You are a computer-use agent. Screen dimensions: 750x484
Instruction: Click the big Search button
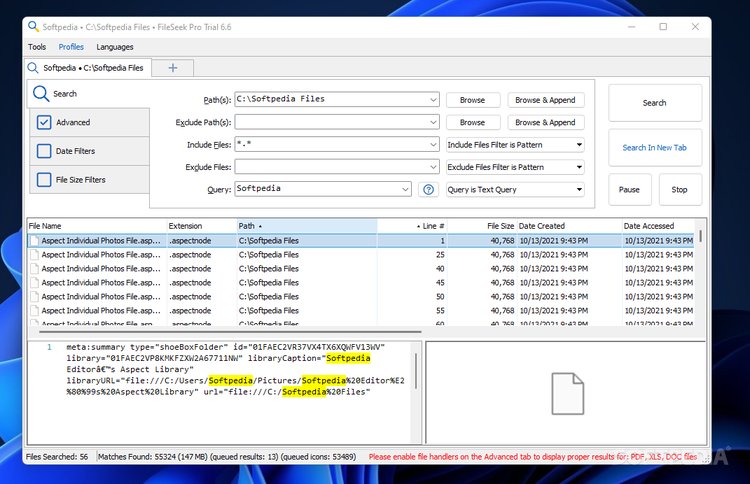coord(655,103)
